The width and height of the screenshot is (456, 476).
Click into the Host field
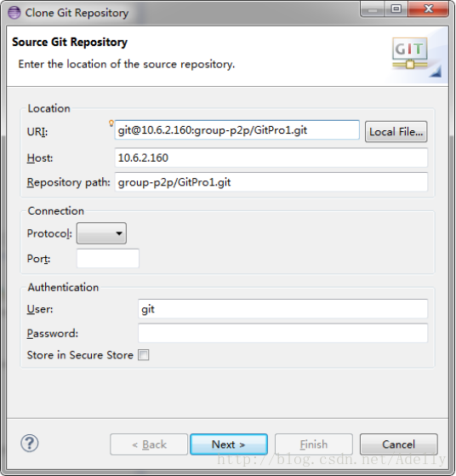tap(271, 158)
